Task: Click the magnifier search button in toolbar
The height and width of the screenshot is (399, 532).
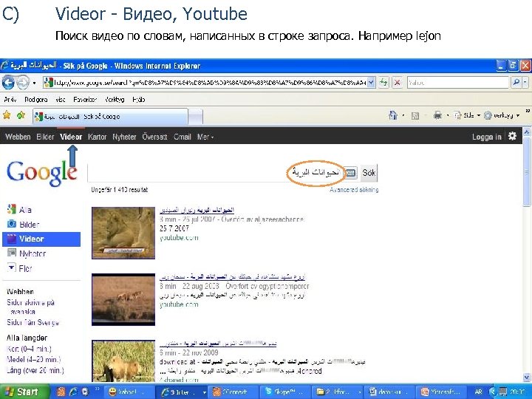Action: 516,83
